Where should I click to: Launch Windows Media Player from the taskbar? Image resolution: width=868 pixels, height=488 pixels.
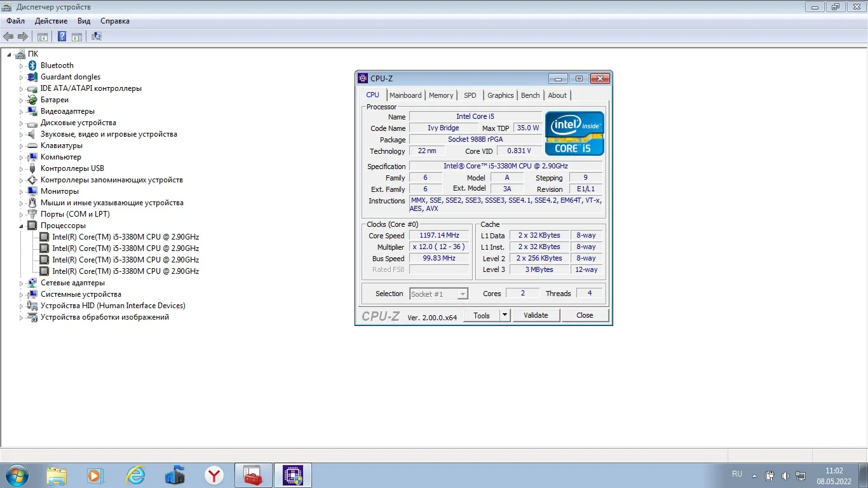point(95,475)
